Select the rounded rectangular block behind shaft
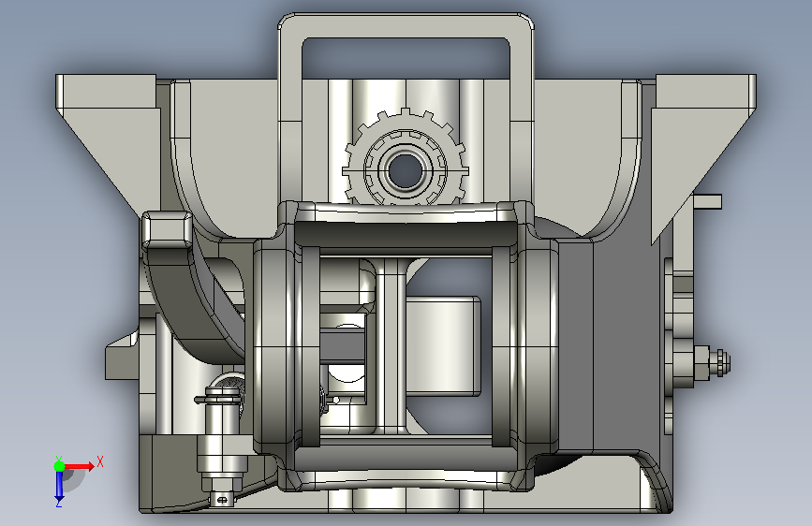 [x=443, y=346]
